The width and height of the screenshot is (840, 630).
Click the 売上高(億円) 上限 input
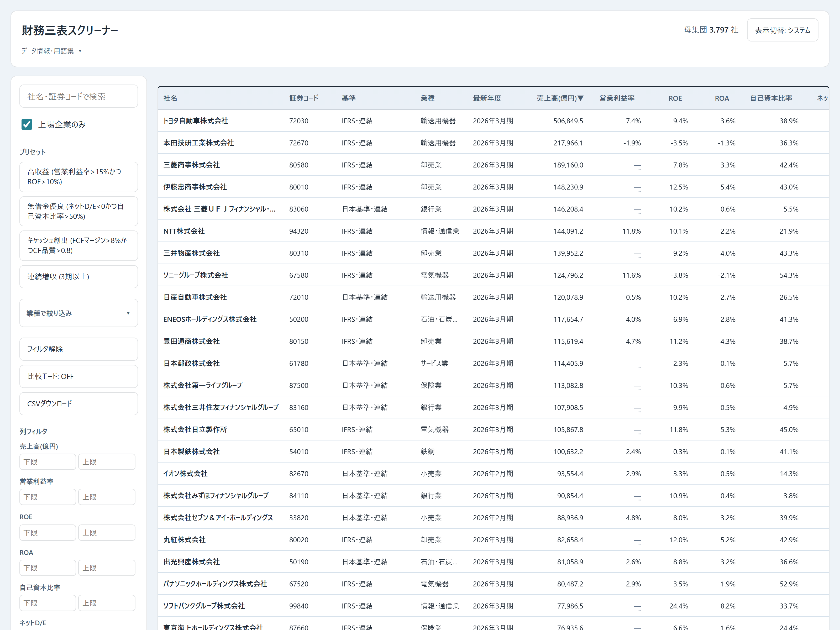107,462
